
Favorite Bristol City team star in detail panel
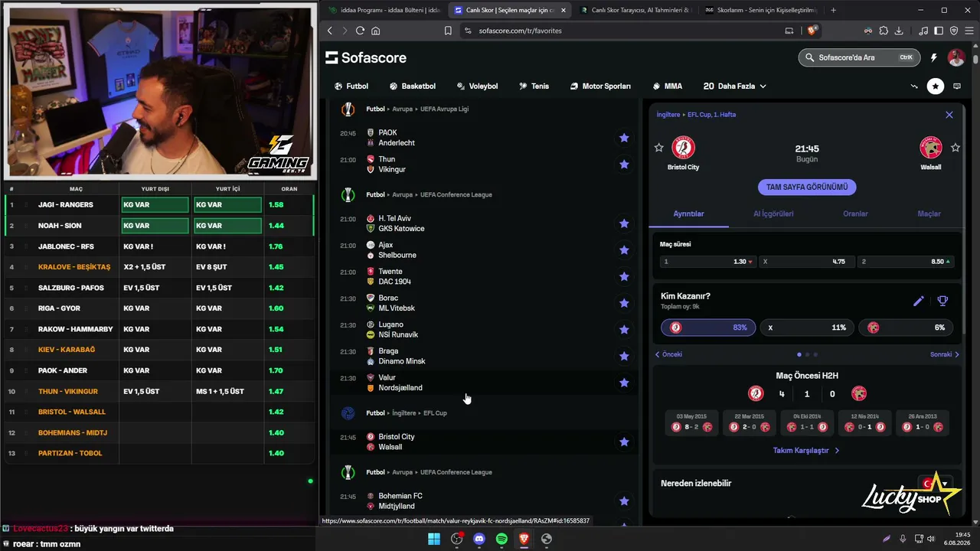659,148
